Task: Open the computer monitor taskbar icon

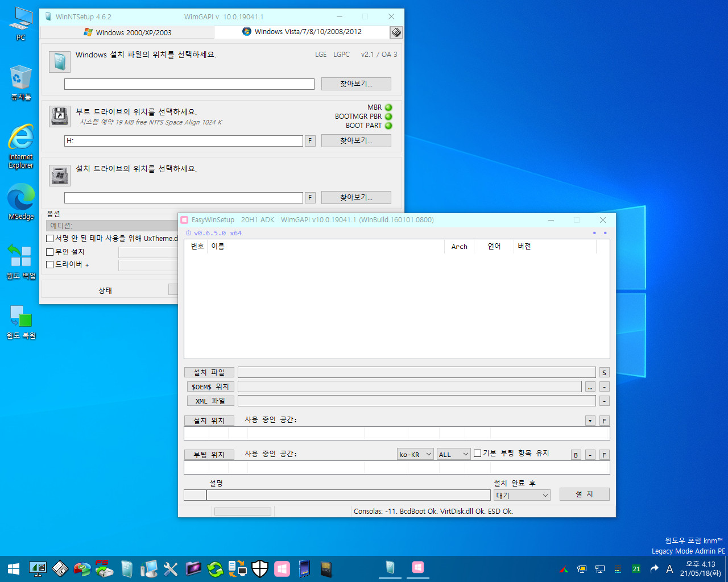Action: pos(149,568)
